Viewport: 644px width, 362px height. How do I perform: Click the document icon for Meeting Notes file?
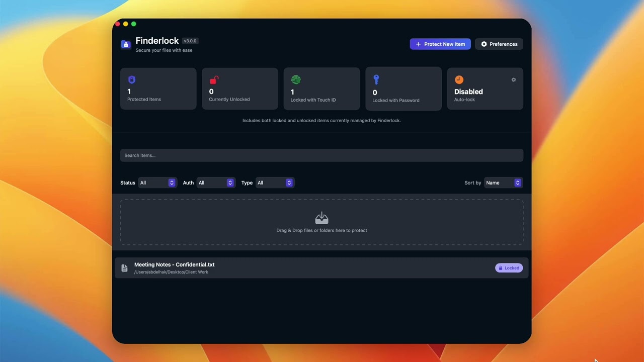tap(124, 268)
